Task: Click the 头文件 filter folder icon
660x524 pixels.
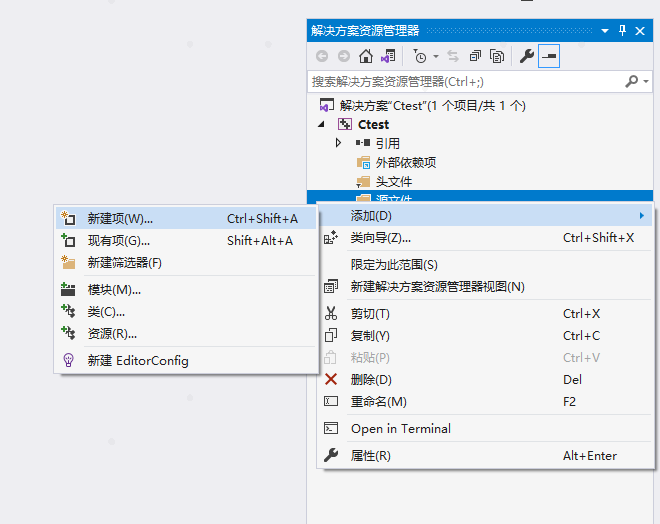Action: [x=363, y=182]
